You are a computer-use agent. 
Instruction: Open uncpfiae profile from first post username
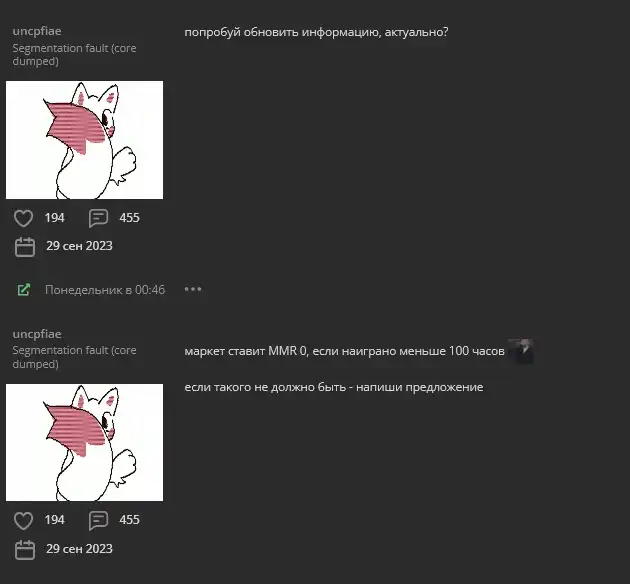pyautogui.click(x=37, y=31)
